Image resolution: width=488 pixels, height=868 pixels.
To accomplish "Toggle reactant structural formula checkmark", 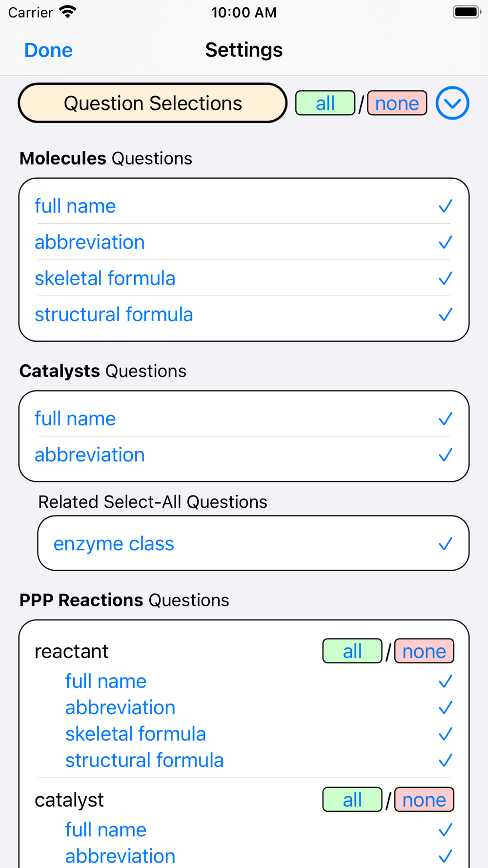I will pos(445,761).
